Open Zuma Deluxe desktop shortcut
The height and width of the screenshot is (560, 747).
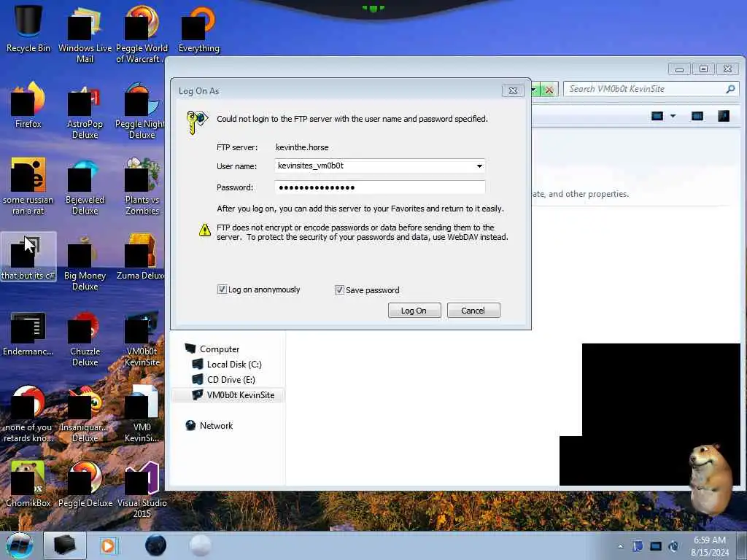pyautogui.click(x=141, y=257)
